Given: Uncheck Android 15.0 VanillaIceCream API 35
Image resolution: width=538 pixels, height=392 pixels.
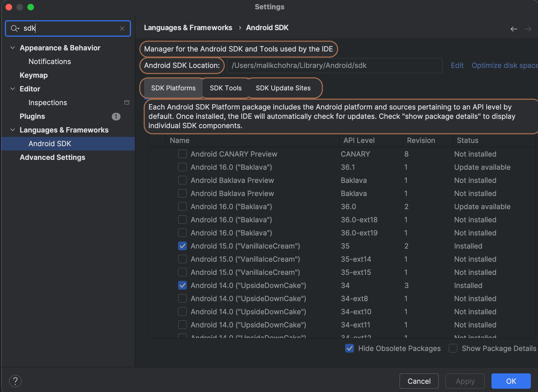Looking at the screenshot, I should click(182, 246).
